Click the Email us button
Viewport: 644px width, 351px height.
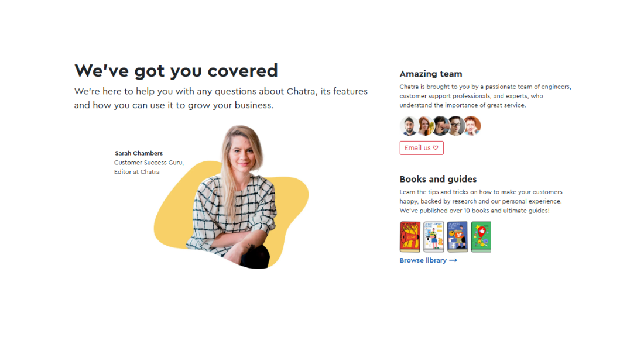pos(422,148)
